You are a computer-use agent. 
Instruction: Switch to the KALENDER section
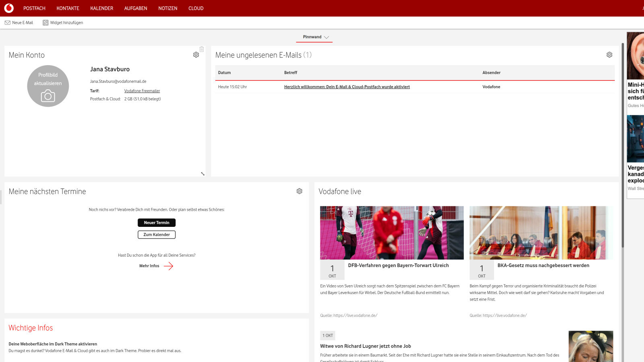pyautogui.click(x=101, y=8)
